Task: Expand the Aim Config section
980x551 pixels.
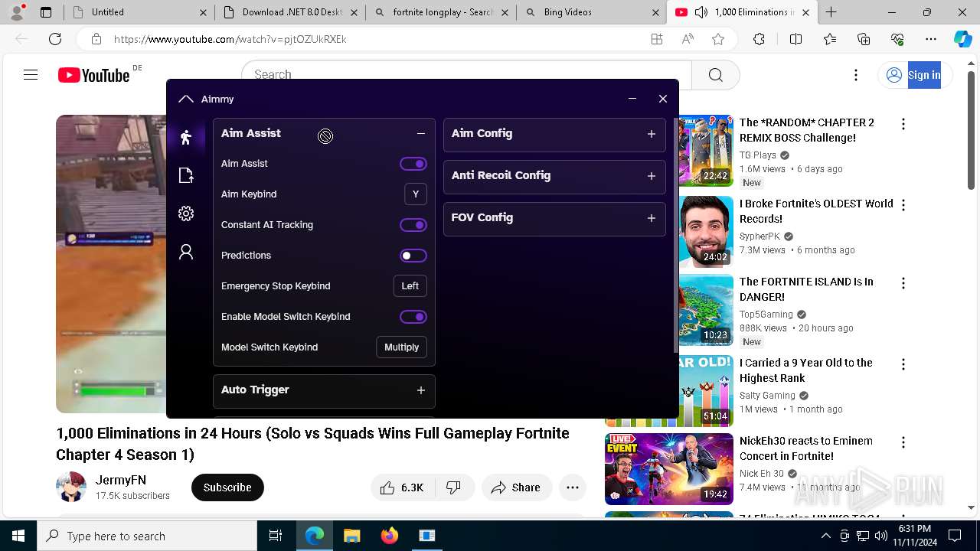Action: coord(652,134)
